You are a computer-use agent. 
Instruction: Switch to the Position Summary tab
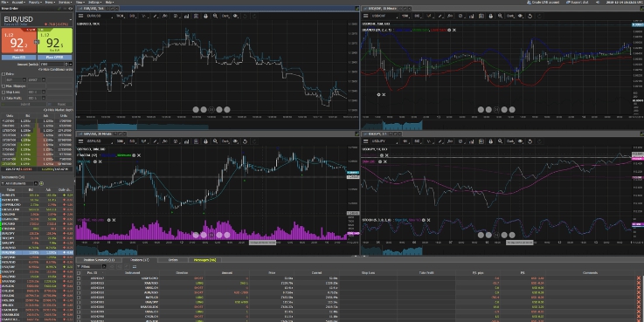tap(100, 260)
